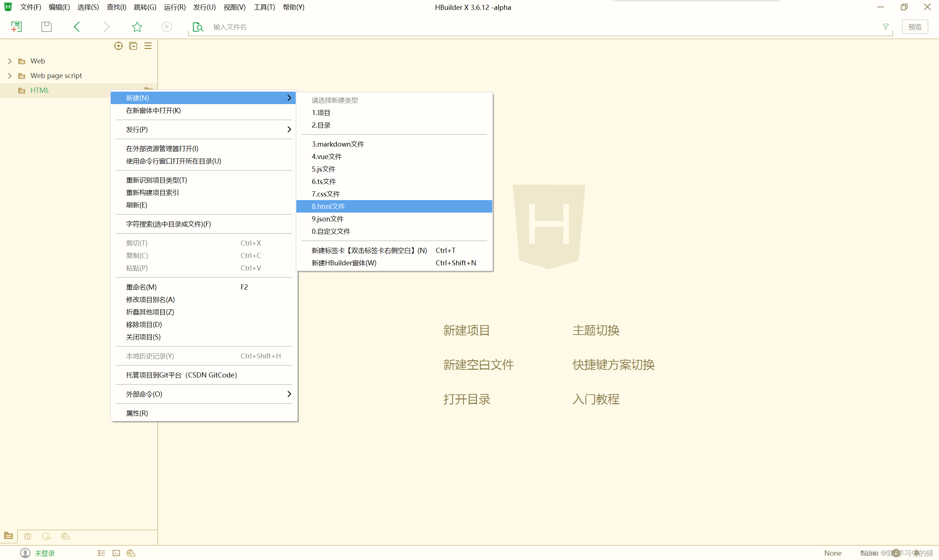Screen dimensions: 939x560
Task: Choose 9.json文件 option
Action: (394, 219)
